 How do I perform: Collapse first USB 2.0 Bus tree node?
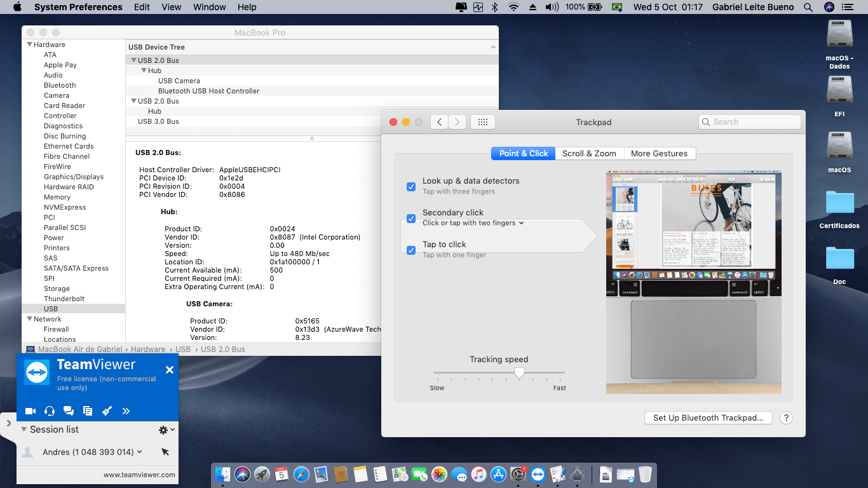point(133,60)
